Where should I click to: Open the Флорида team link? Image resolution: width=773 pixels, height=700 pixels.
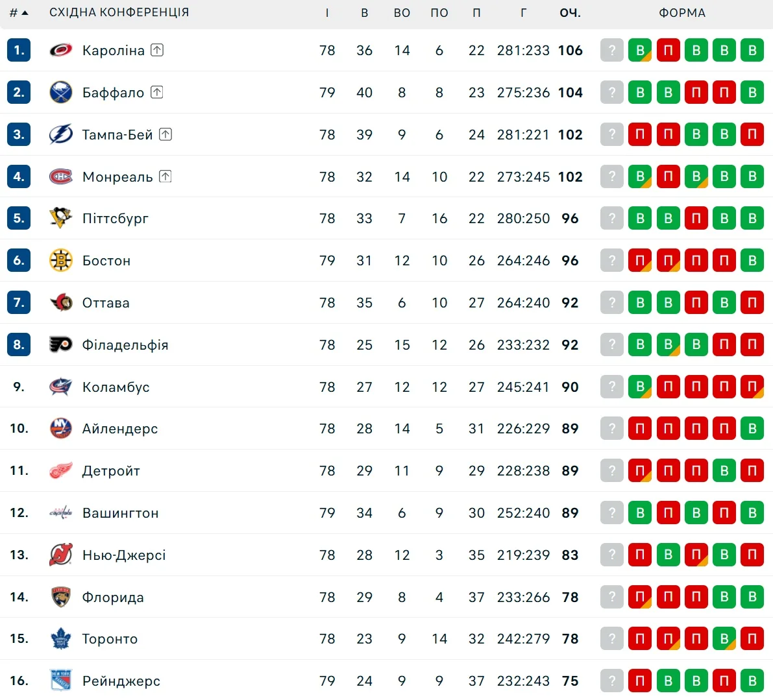click(113, 597)
